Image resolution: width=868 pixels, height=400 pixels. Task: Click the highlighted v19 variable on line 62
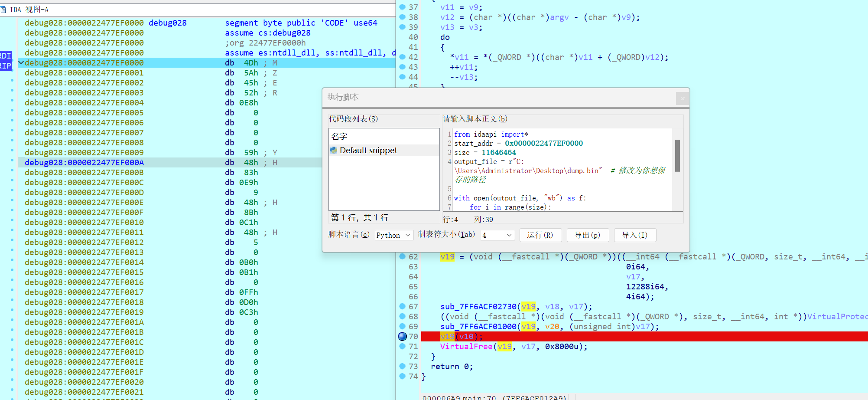(447, 256)
